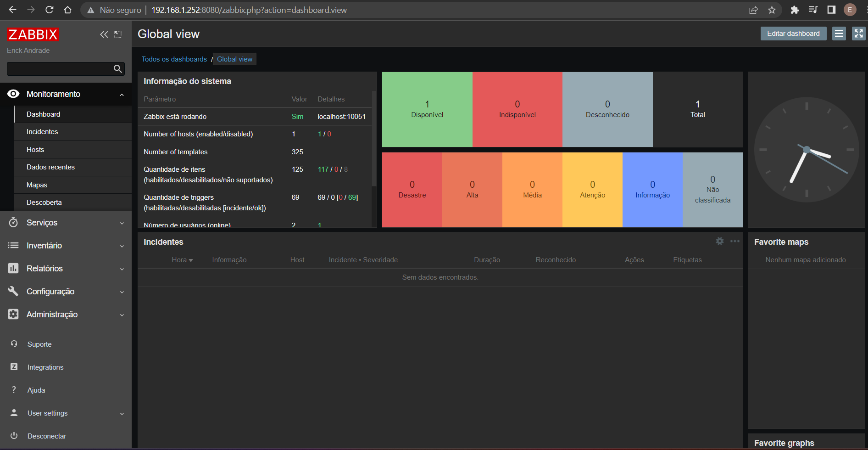The width and height of the screenshot is (868, 450).
Task: Click the Integrations Z icon
Action: point(14,367)
